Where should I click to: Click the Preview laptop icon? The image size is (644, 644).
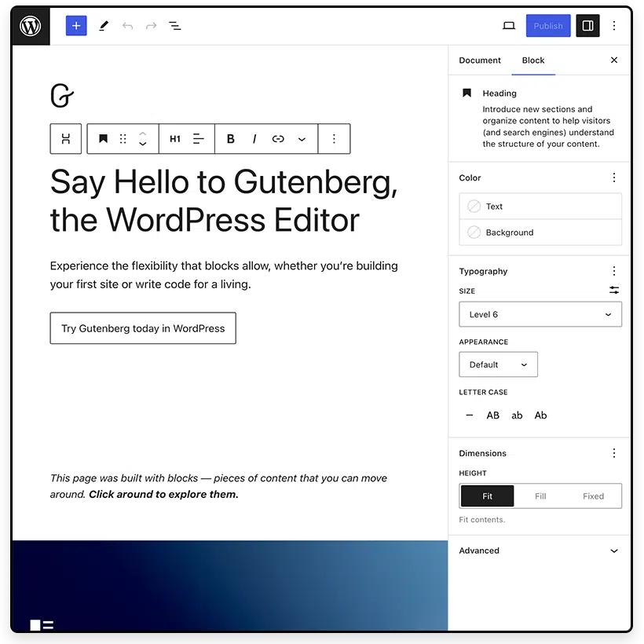coord(509,26)
